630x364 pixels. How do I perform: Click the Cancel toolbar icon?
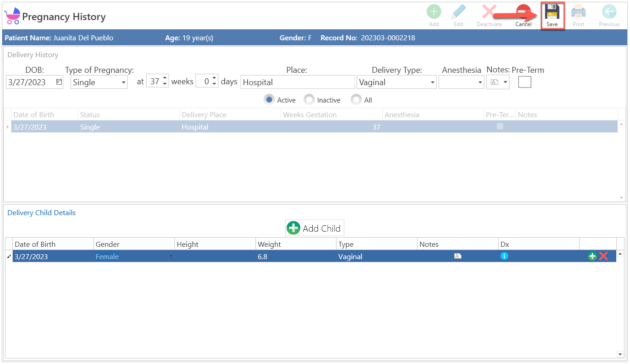[x=523, y=12]
